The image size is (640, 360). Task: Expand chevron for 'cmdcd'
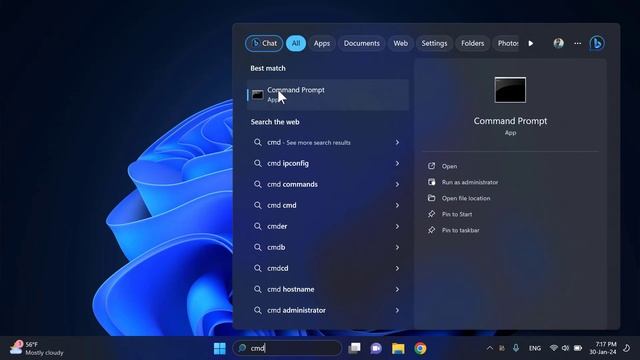point(397,268)
